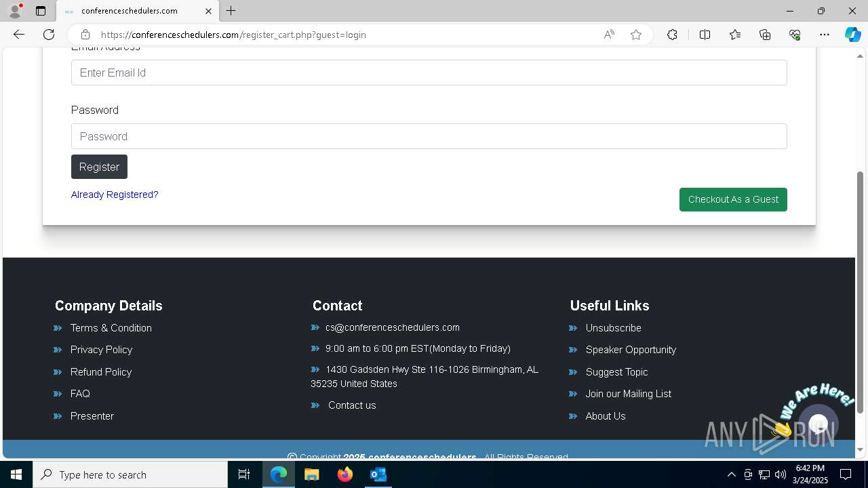
Task: Open the We Are Here chat bubble
Action: [818, 424]
